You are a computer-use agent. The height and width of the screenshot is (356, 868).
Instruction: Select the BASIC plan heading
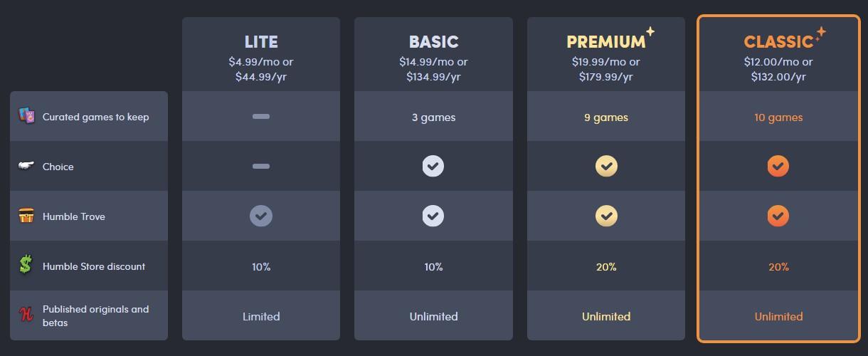pyautogui.click(x=433, y=41)
